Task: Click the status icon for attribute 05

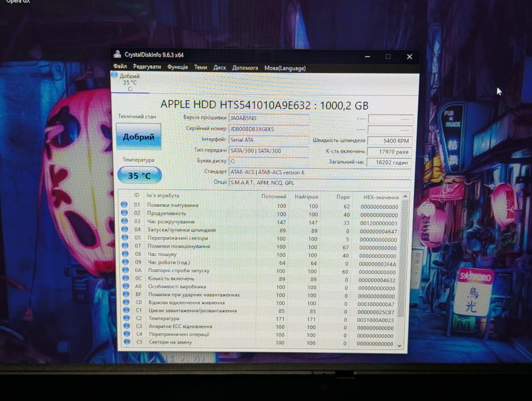Action: [125, 238]
